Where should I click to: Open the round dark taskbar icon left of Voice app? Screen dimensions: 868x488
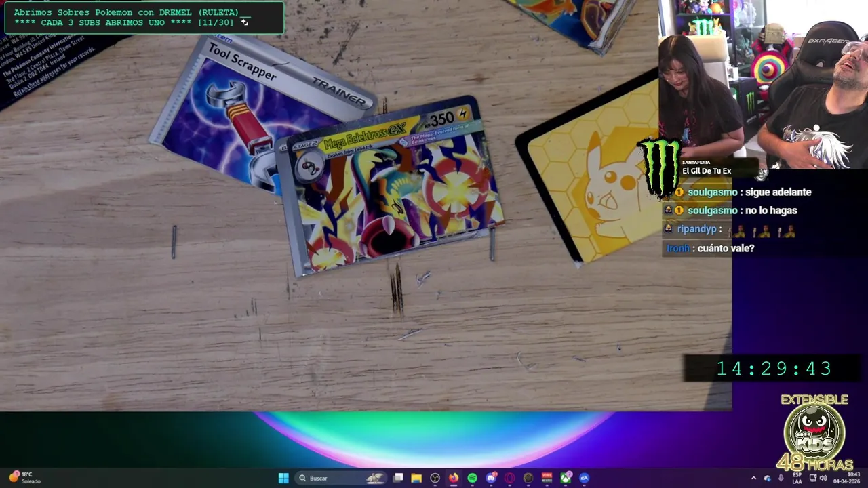click(528, 478)
